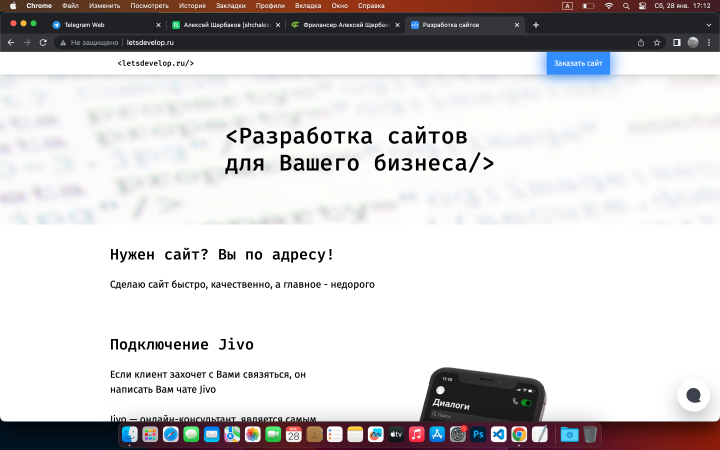Open Reminders from the Dock
The height and width of the screenshot is (450, 720).
point(335,434)
